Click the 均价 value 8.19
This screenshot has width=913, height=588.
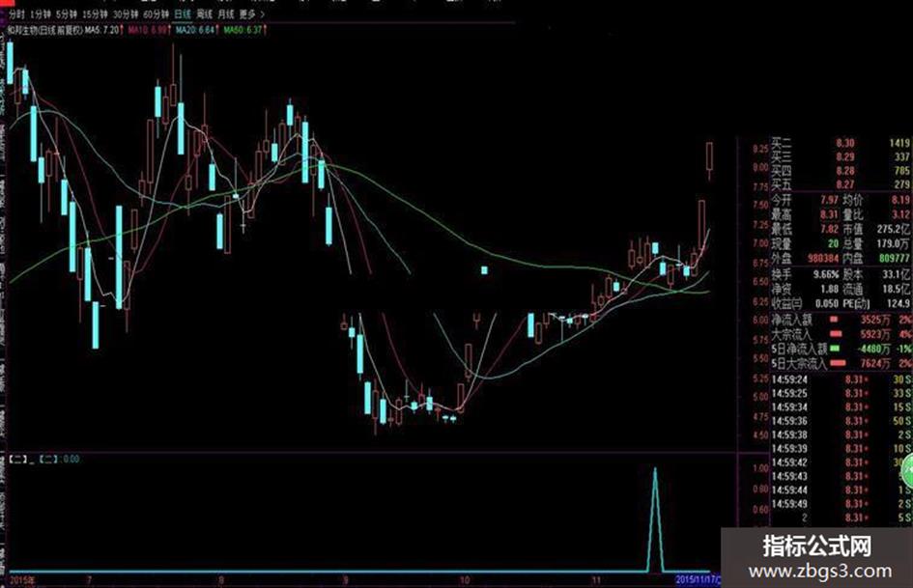tap(900, 200)
